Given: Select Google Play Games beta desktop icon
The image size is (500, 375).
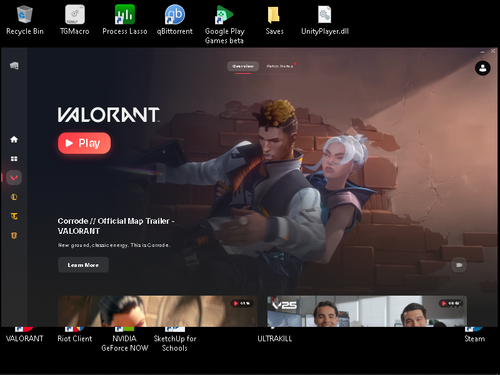Looking at the screenshot, I should 225,25.
